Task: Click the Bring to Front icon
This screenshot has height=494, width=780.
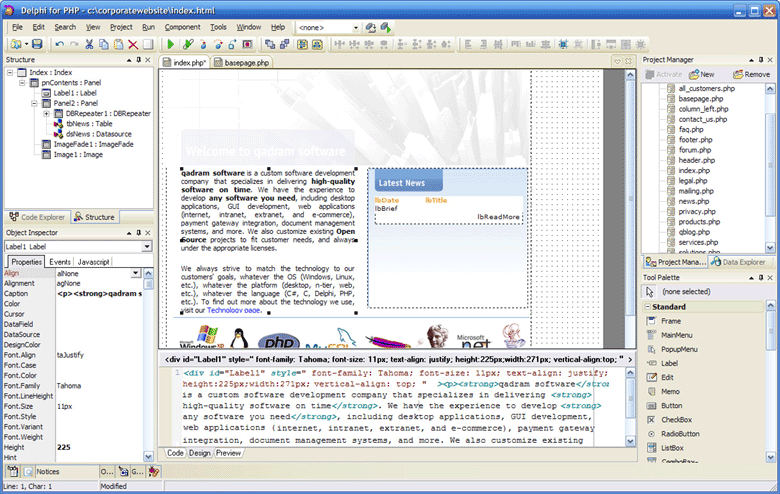Action: point(270,44)
